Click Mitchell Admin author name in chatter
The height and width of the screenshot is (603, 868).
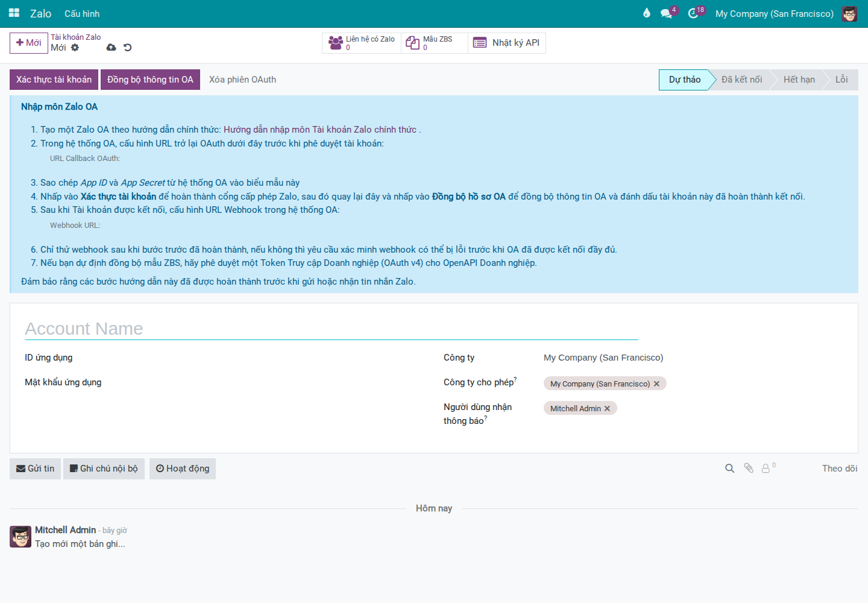click(65, 530)
